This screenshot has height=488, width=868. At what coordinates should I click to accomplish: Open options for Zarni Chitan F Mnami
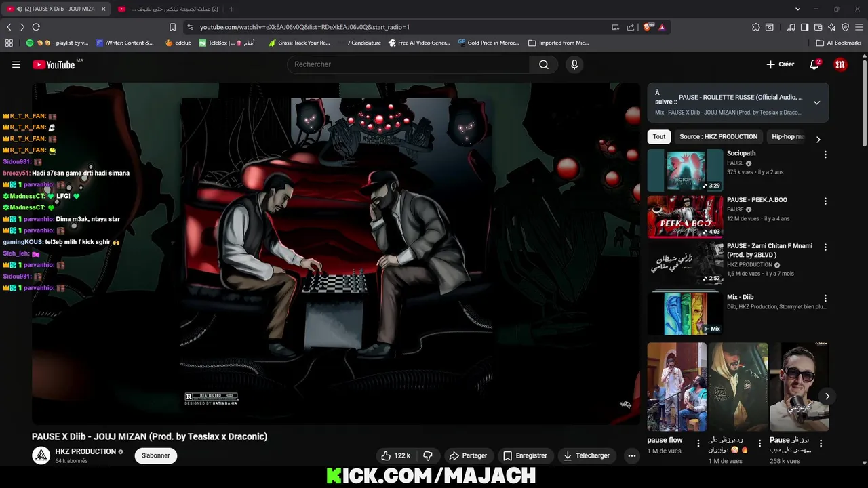pos(825,248)
